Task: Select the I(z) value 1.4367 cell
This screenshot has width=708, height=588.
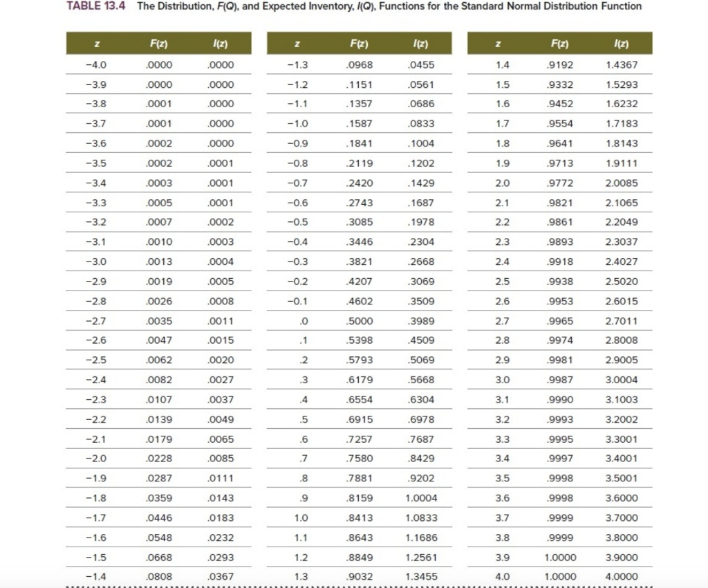Action: click(620, 64)
